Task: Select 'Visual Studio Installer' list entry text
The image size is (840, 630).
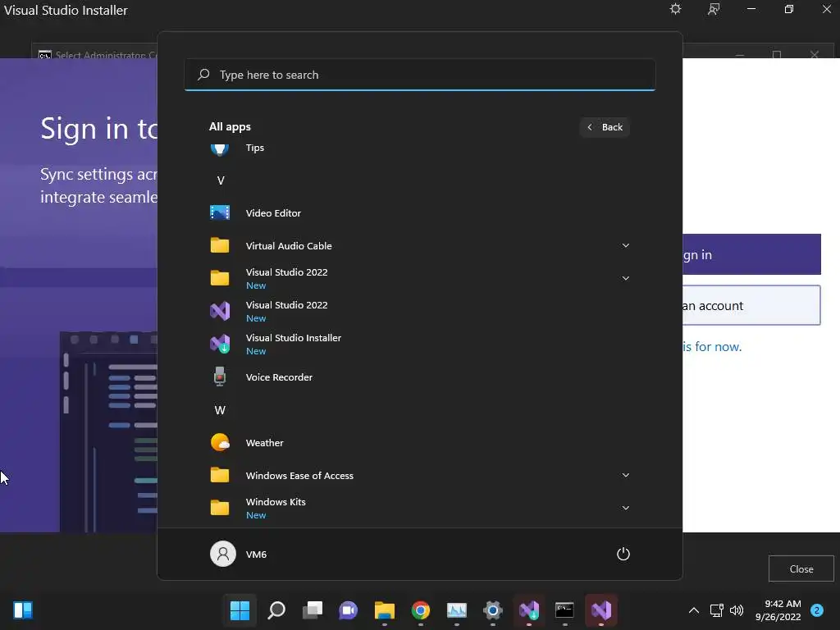Action: [x=293, y=338]
